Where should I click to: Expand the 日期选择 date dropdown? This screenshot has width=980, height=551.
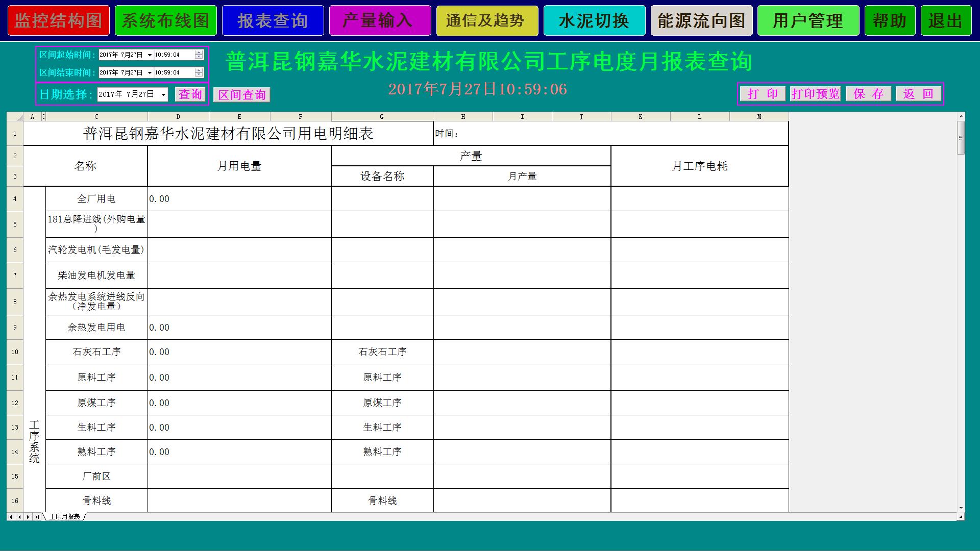click(x=163, y=94)
